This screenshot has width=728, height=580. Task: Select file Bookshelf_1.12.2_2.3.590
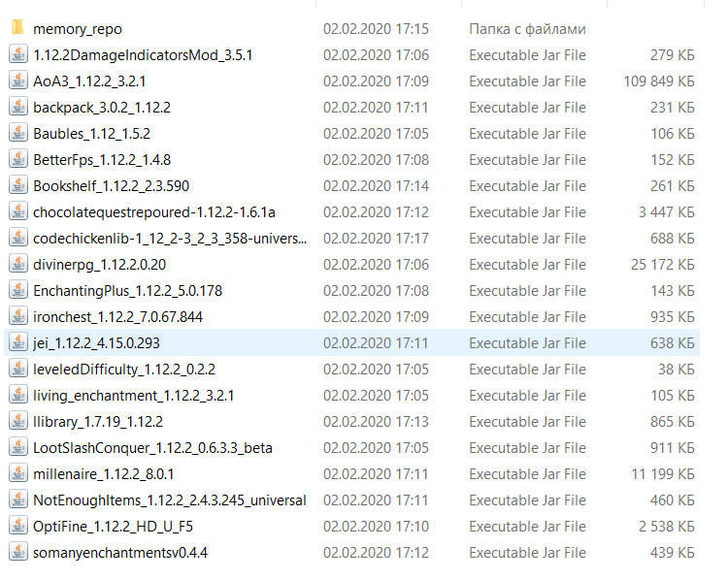click(112, 186)
